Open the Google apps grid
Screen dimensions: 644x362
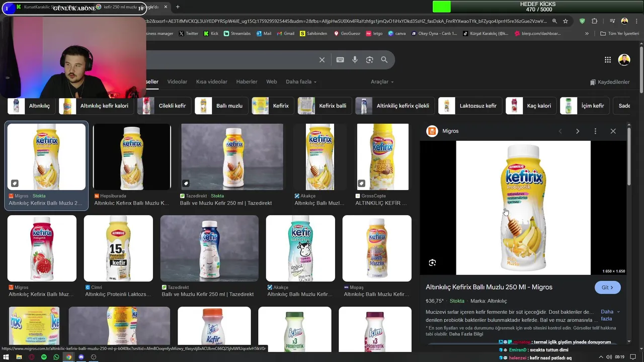coord(608,60)
